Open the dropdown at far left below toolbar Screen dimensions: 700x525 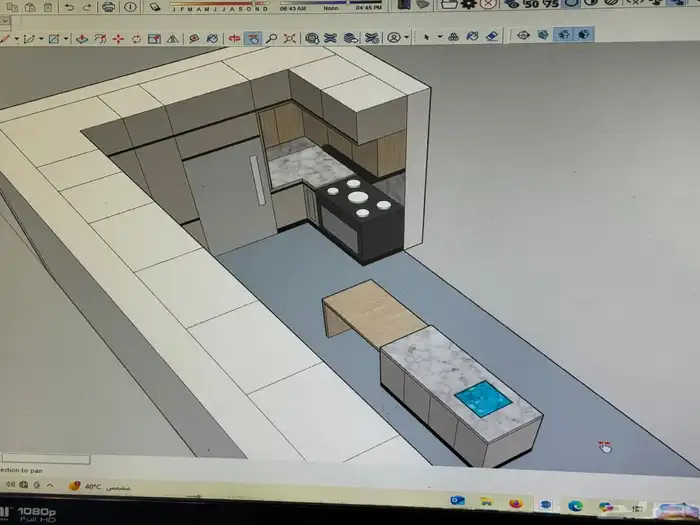point(5,21)
